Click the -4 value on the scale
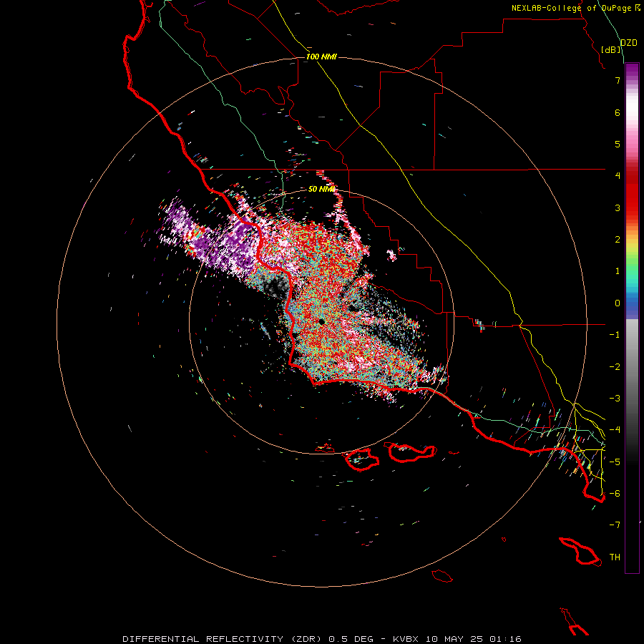The image size is (644, 644). pyautogui.click(x=615, y=430)
